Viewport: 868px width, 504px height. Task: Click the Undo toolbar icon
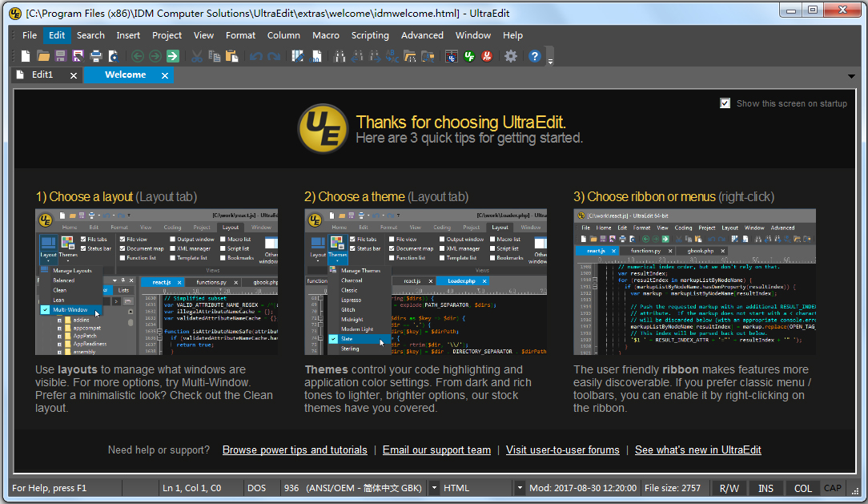pos(255,56)
